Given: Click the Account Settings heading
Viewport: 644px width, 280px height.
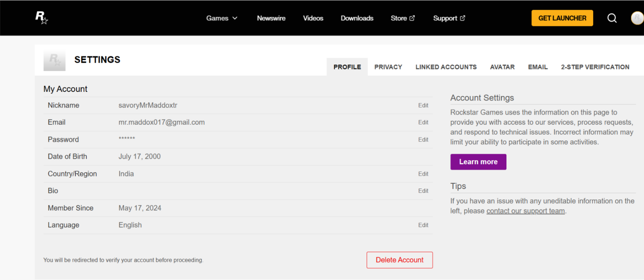Looking at the screenshot, I should click(x=482, y=98).
